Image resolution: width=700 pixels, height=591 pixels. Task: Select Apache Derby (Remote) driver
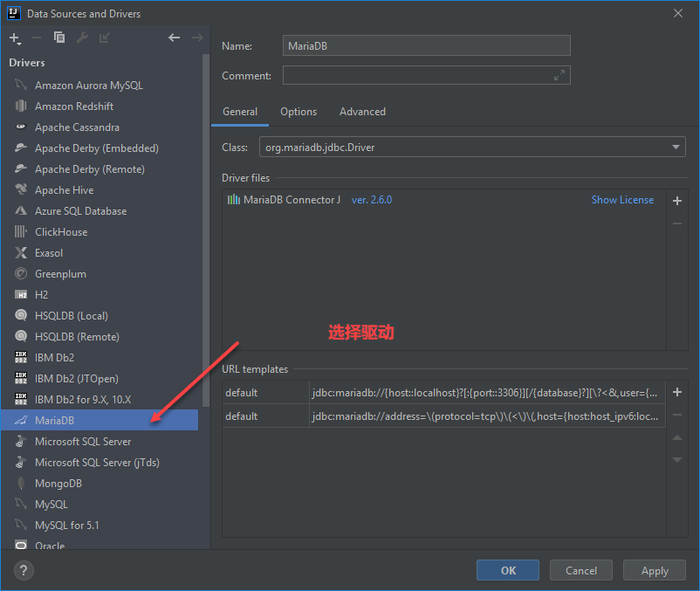[100, 169]
